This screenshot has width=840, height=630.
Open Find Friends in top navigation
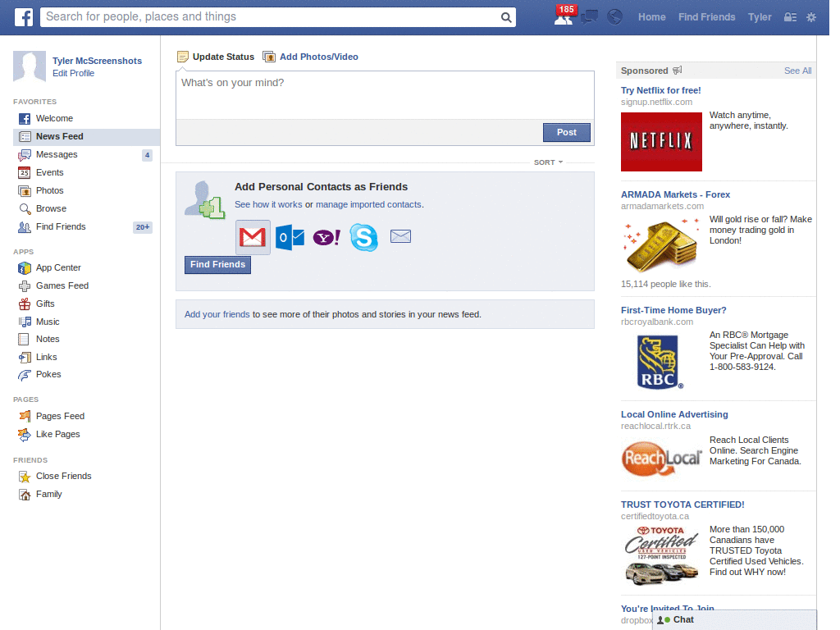(706, 17)
